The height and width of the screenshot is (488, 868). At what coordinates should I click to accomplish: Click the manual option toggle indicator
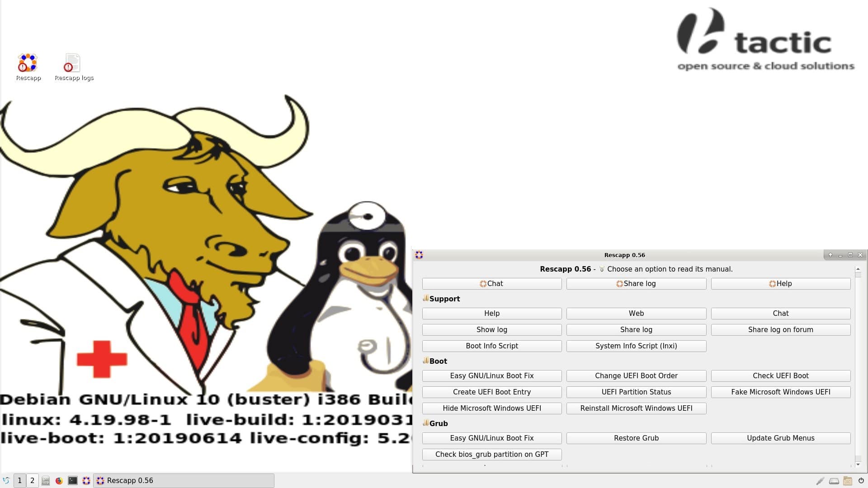tap(602, 269)
